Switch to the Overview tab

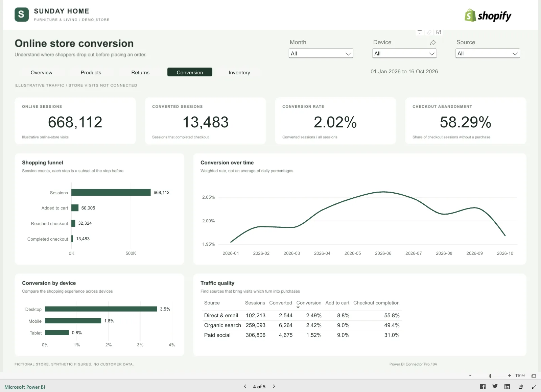pos(42,72)
